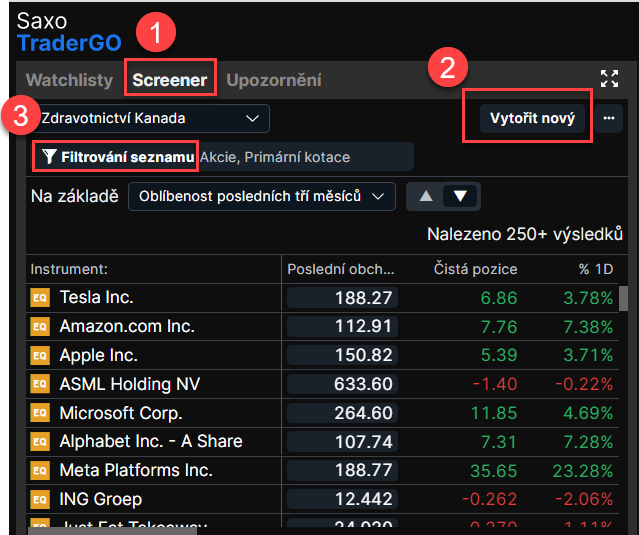Click the vertical scrollbar thumb of results
Viewport: 639px width, 535px height.
click(623, 298)
